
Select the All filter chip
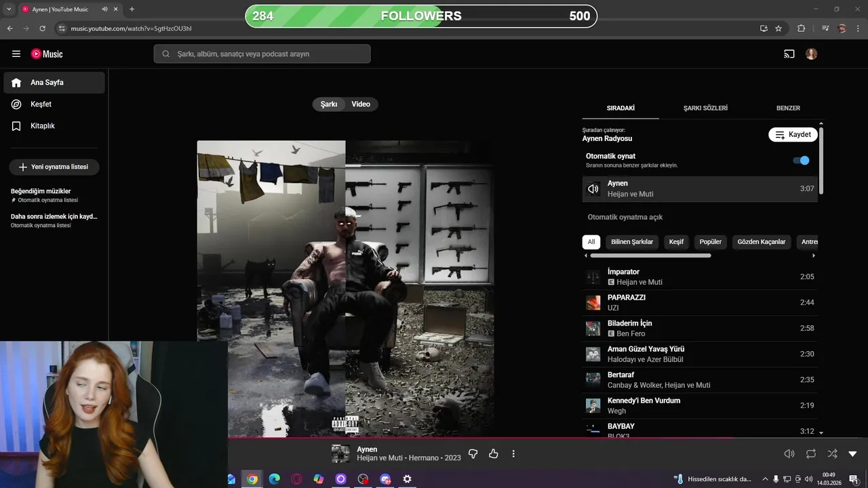[x=591, y=242]
